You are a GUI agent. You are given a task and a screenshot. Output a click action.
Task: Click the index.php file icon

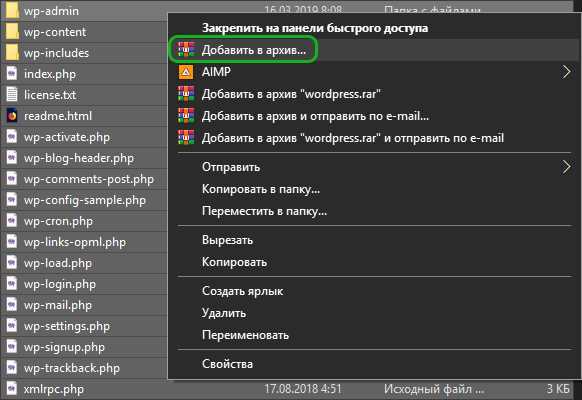(12, 73)
